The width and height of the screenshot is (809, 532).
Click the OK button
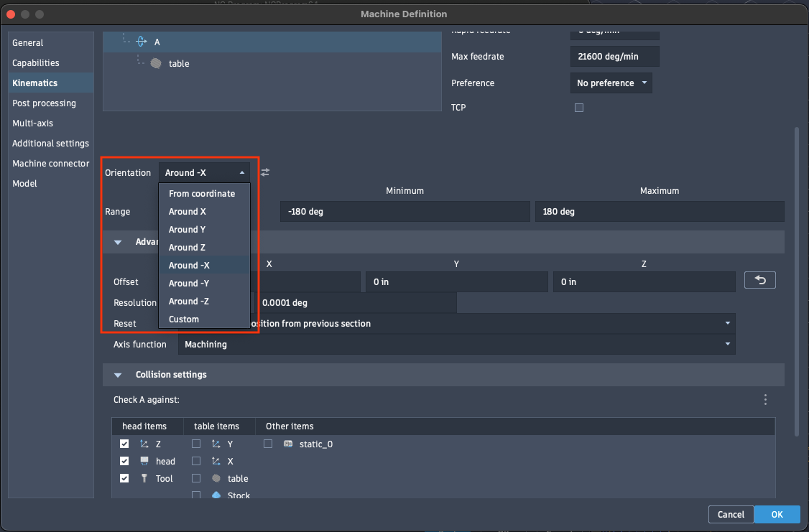click(x=777, y=514)
